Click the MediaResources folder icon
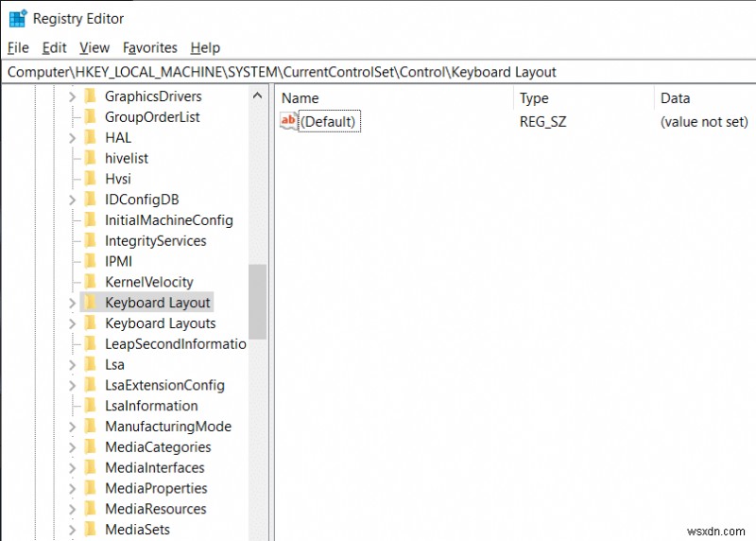This screenshot has width=756, height=541. click(90, 509)
